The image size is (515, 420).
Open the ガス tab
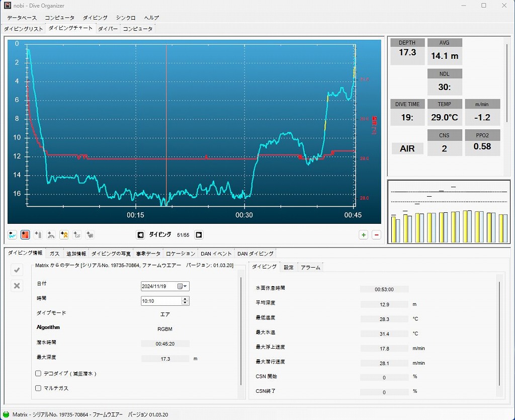coord(54,254)
